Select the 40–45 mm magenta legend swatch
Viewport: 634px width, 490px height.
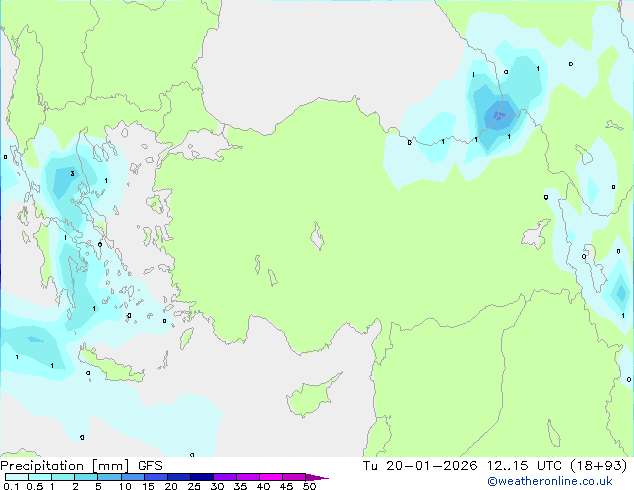[x=271, y=477]
